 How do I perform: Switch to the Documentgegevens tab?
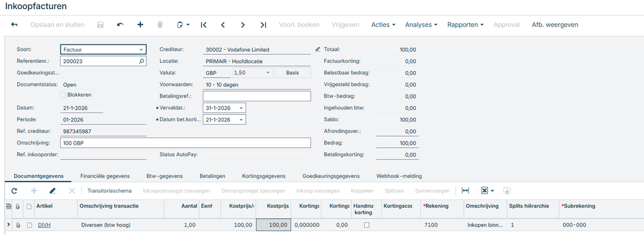[39, 176]
